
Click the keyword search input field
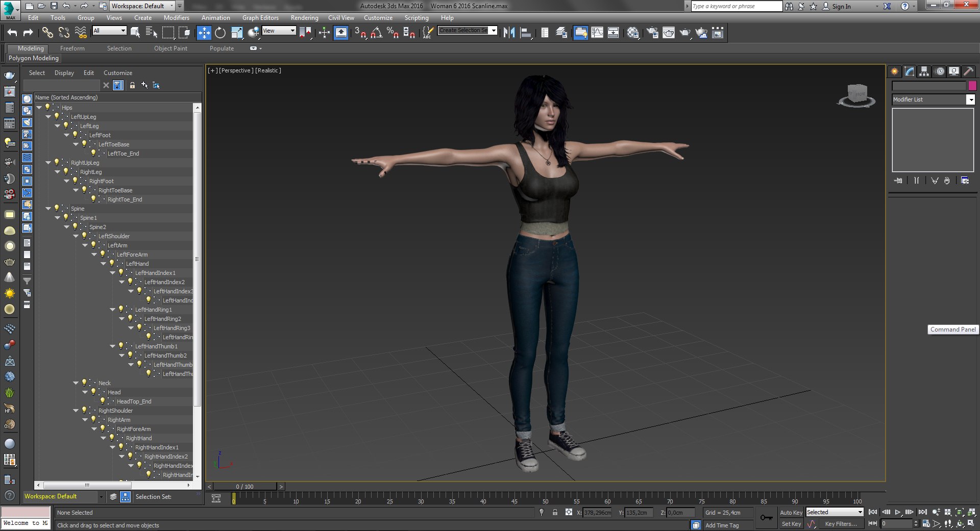(x=737, y=6)
